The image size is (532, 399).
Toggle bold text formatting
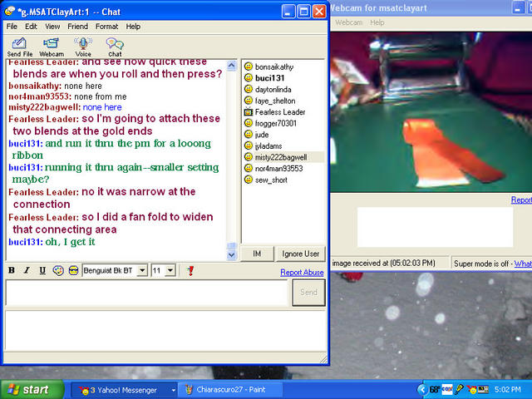(x=12, y=270)
